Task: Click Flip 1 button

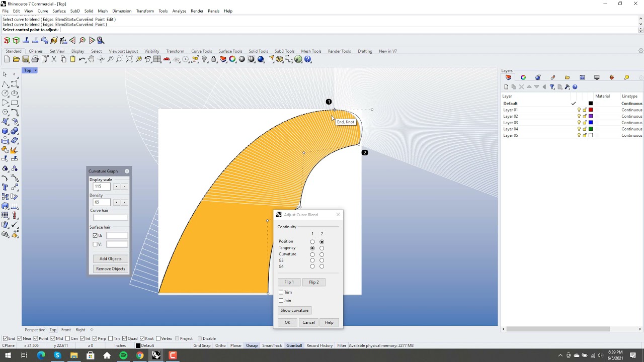Action: tap(289, 282)
